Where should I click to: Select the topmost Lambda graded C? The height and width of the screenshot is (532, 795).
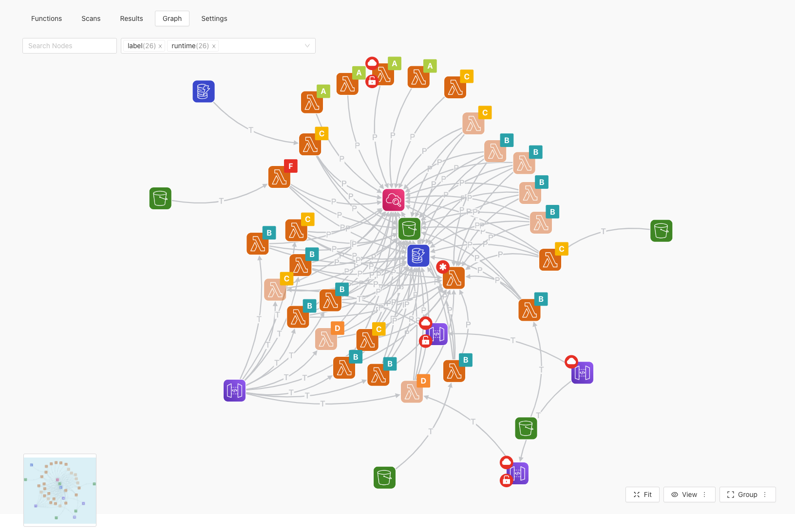[455, 88]
